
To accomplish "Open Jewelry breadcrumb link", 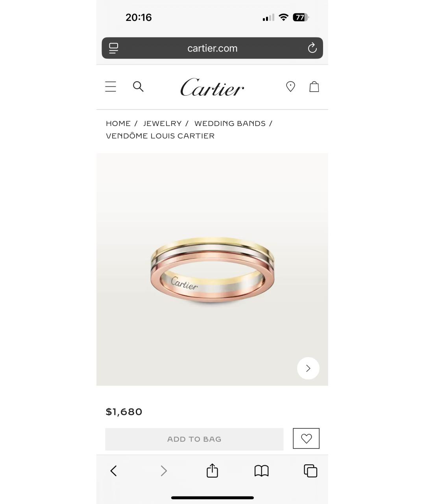I will 163,123.
